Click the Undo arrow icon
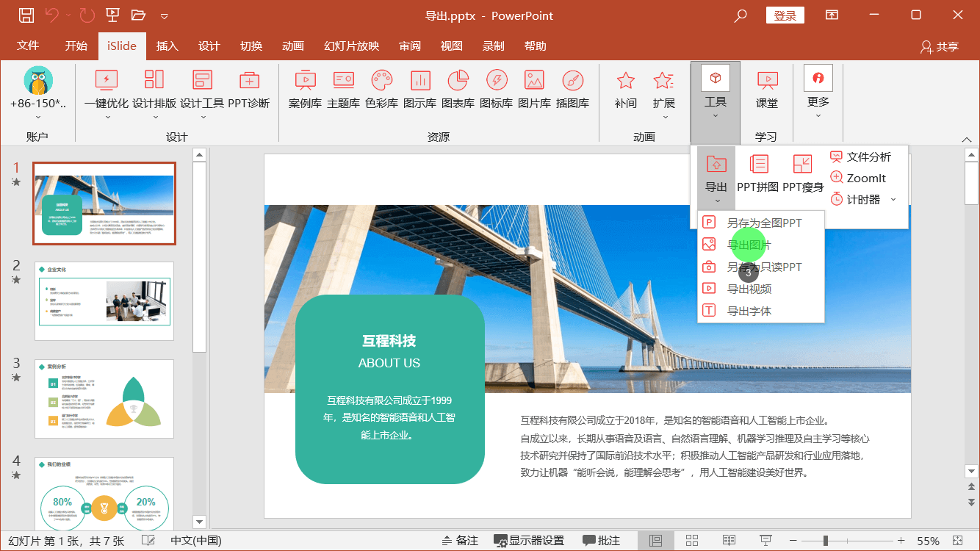This screenshot has height=551, width=980. pyautogui.click(x=51, y=15)
